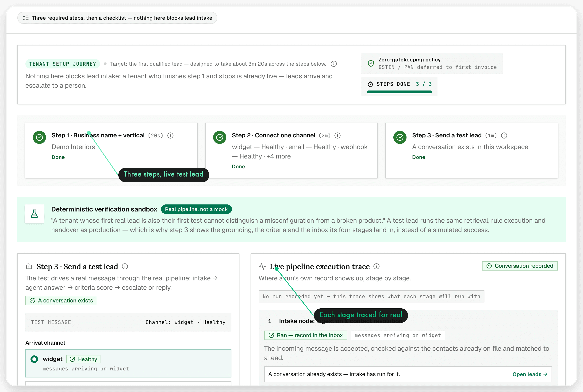Open the Step 1 Business name + vertical card

click(111, 151)
